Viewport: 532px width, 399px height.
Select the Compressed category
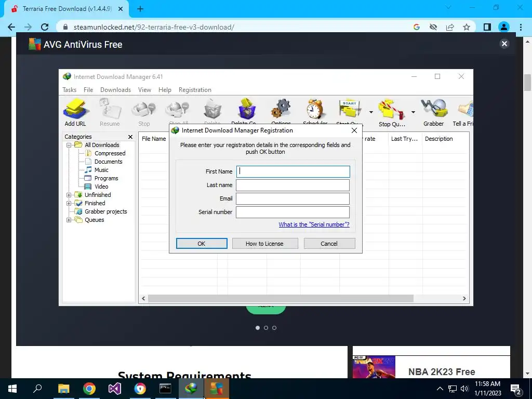point(110,153)
